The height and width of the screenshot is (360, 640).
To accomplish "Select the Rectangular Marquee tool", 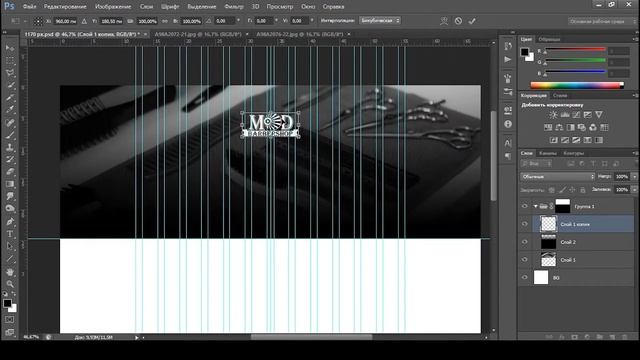I will (x=10, y=61).
